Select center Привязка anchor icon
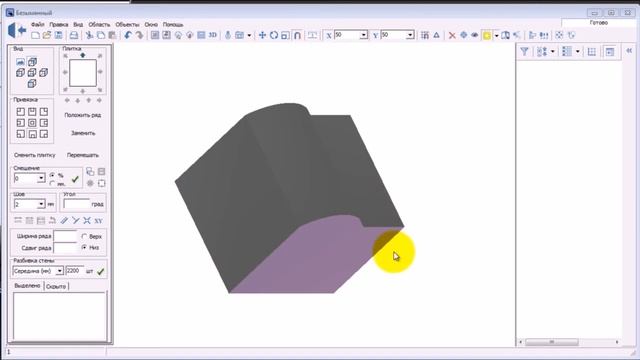Screen dimensions: 640x360 (32, 122)
